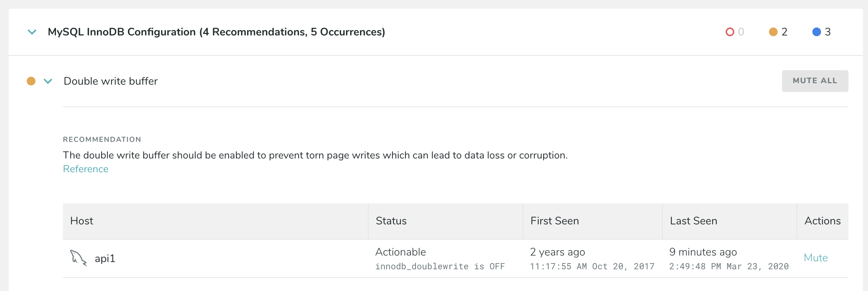
Task: Sort by the Last Seen column header
Action: point(693,221)
